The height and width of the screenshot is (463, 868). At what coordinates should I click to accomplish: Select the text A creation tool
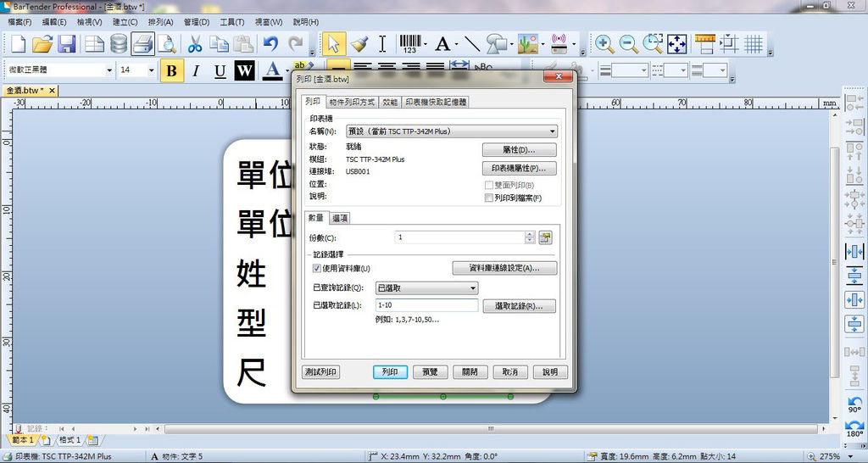tap(442, 44)
